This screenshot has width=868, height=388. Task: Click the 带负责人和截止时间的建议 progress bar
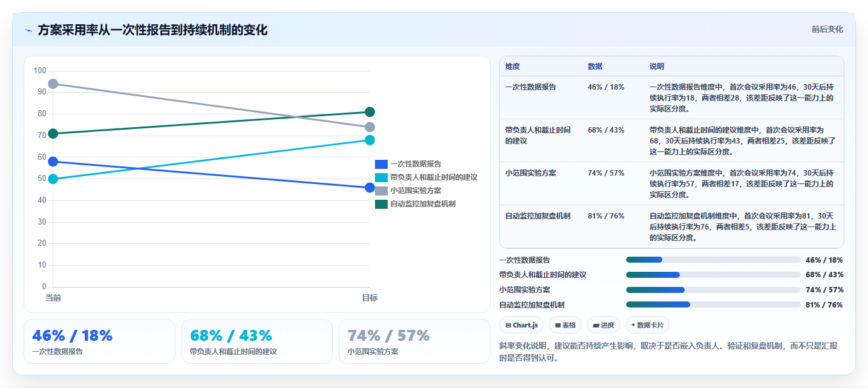(x=713, y=275)
